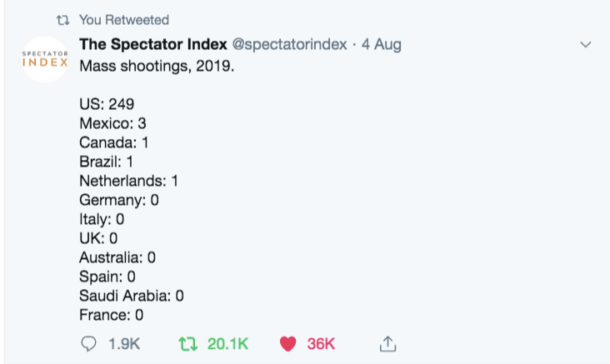610x364 pixels.
Task: Click the 'Saudi Arabia: 0' line
Action: point(131,296)
